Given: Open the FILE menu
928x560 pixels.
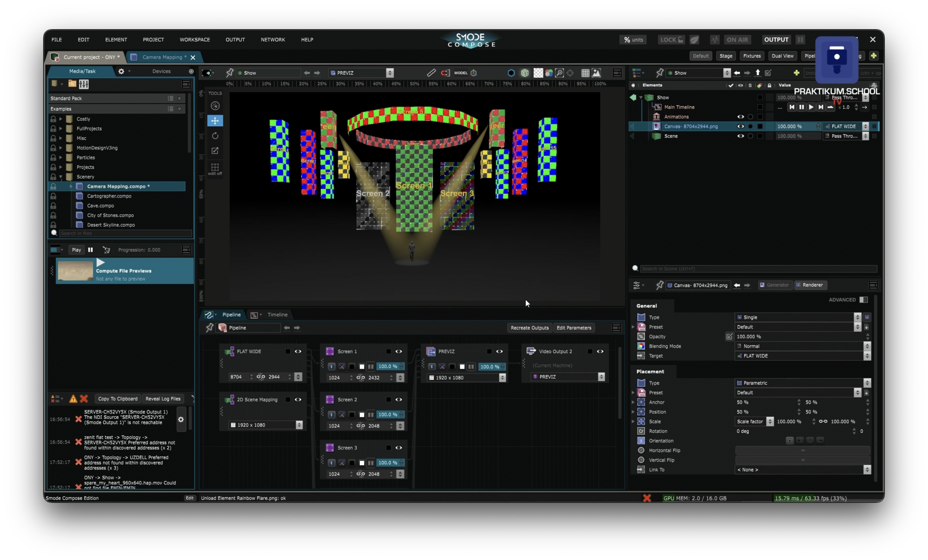Looking at the screenshot, I should click(x=56, y=40).
